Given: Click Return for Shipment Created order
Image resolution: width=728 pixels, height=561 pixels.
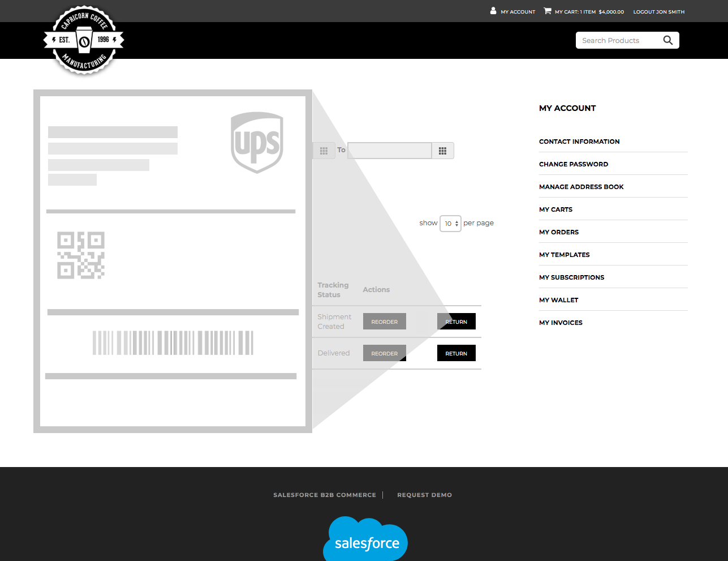Looking at the screenshot, I should 456,322.
